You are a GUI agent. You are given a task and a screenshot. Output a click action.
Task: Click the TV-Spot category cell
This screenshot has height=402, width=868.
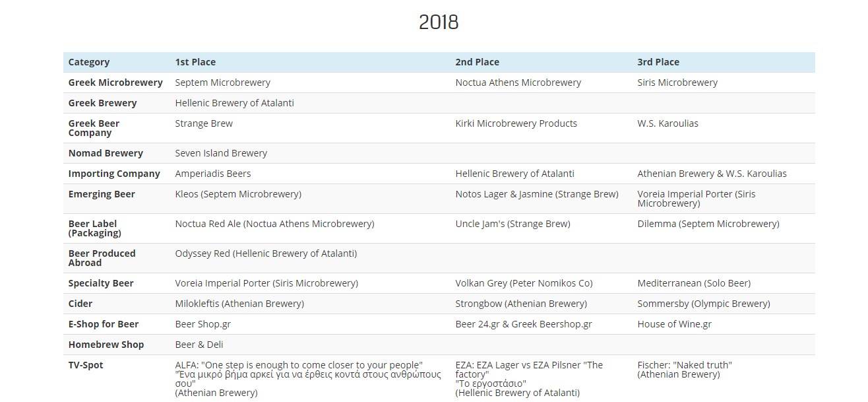pos(86,365)
